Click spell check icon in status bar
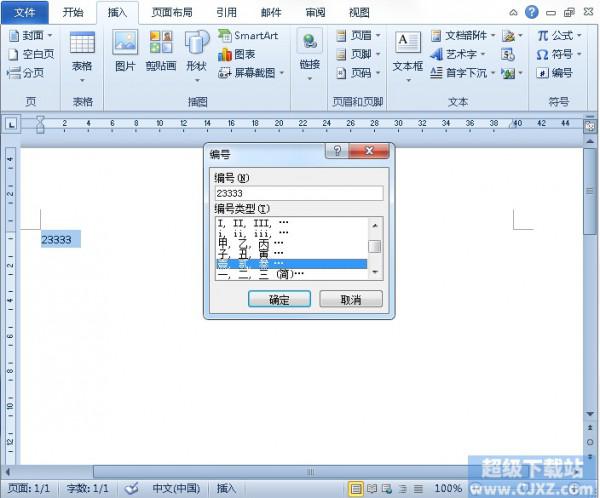 tap(132, 488)
